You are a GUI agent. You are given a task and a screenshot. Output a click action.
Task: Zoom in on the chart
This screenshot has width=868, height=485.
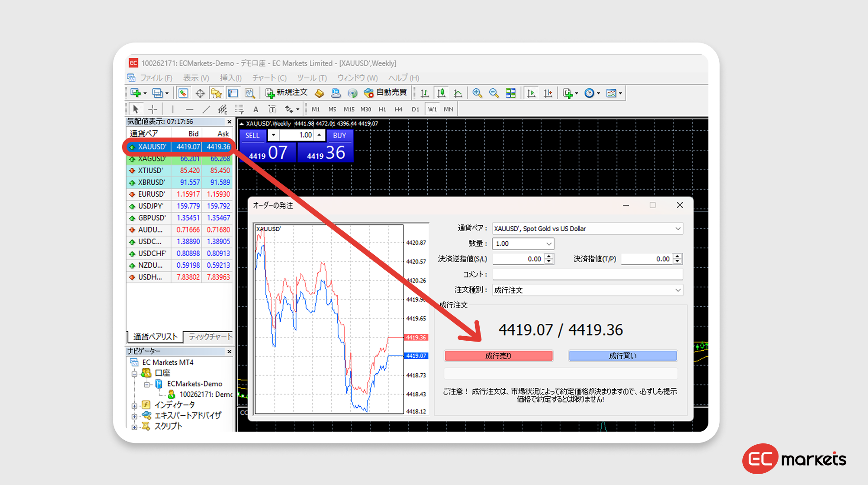tap(477, 93)
